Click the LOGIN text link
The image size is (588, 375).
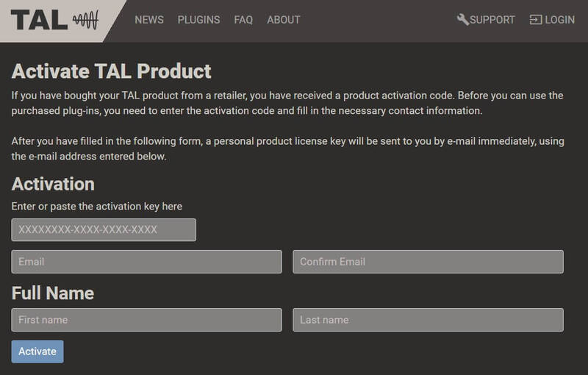559,20
